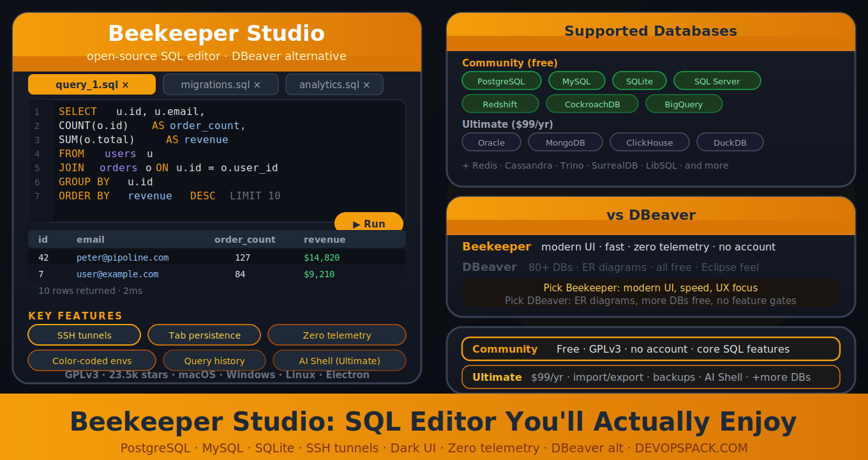Click the order_count column header
The image size is (868, 460).
coord(245,240)
